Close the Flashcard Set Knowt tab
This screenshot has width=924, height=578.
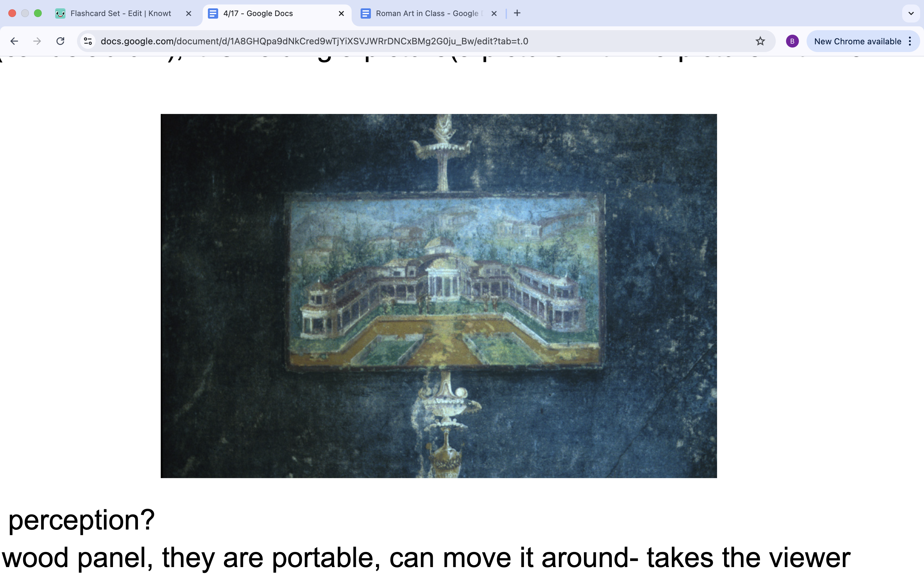189,13
